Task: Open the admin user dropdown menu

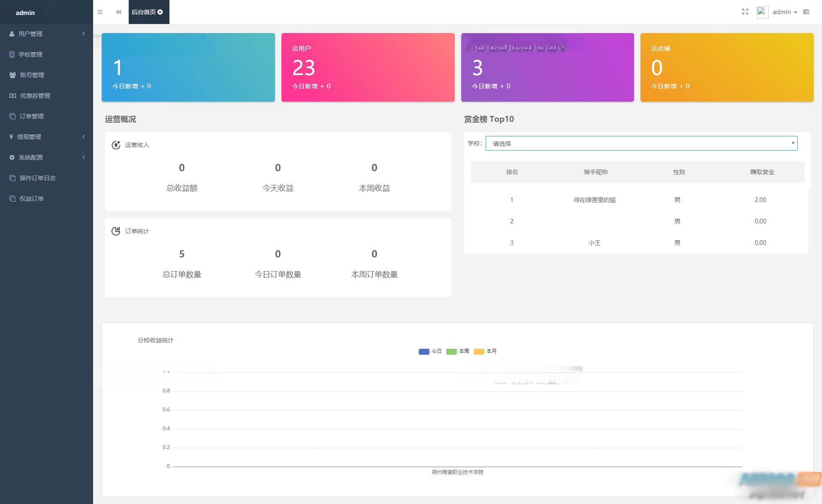Action: [784, 12]
